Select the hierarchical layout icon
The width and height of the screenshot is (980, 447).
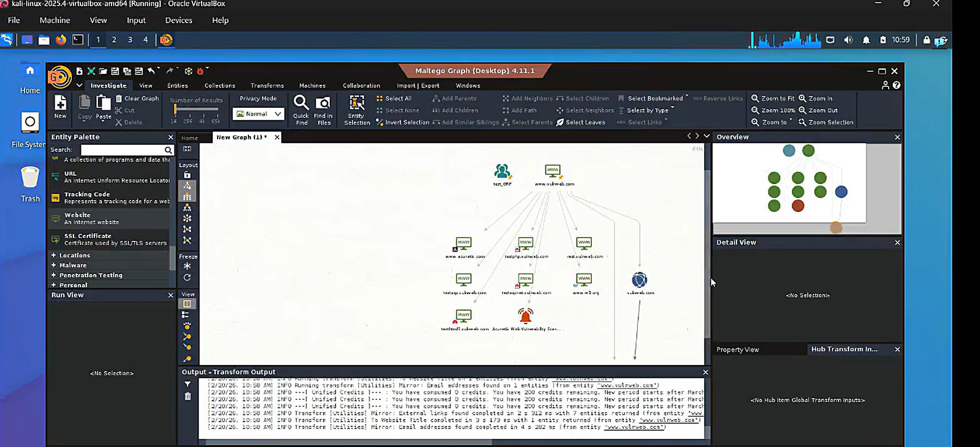coord(187,207)
